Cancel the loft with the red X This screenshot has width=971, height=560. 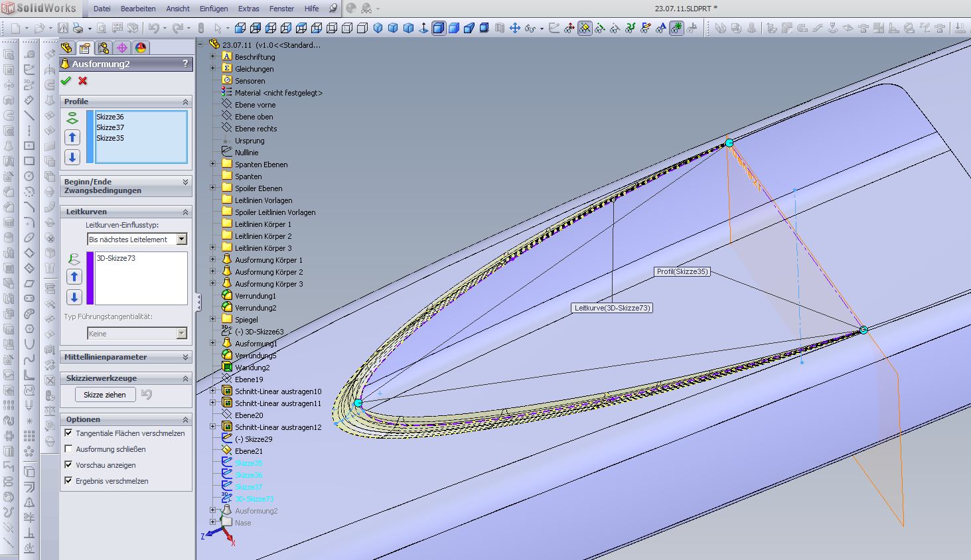click(82, 81)
